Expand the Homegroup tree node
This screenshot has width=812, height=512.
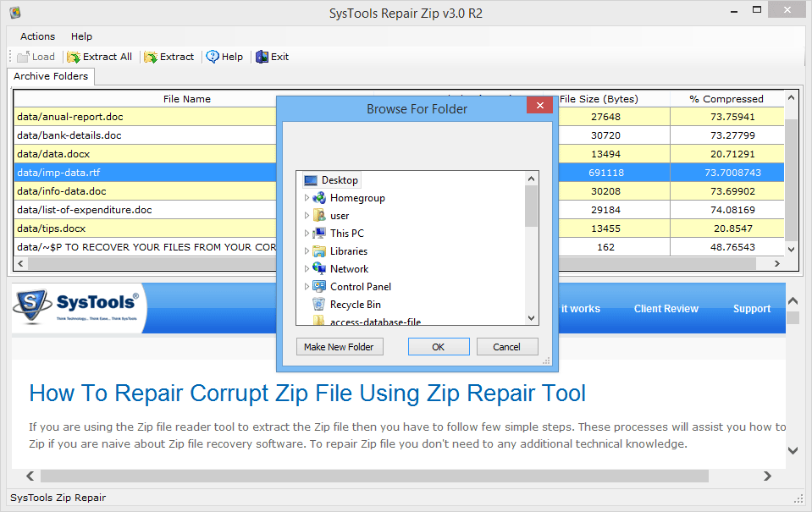pos(307,198)
